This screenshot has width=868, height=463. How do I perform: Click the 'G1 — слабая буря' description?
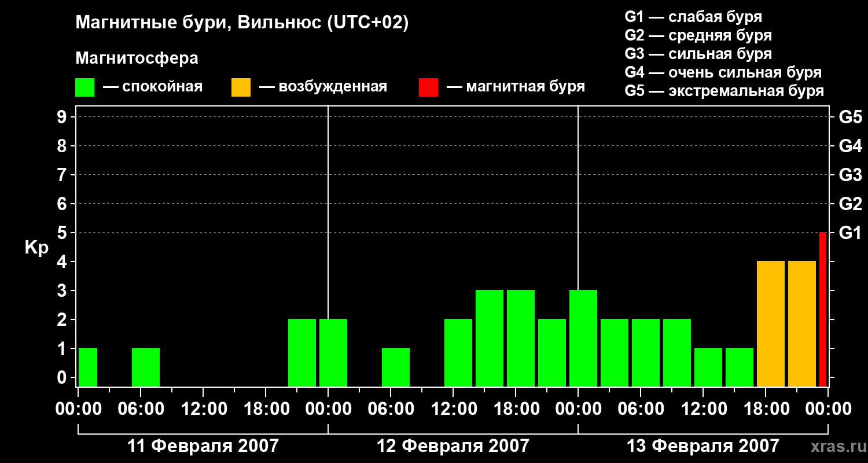point(693,17)
